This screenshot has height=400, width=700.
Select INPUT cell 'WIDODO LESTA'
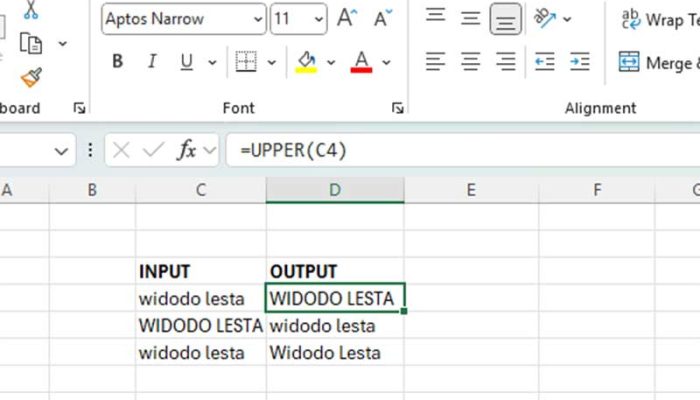click(x=201, y=325)
